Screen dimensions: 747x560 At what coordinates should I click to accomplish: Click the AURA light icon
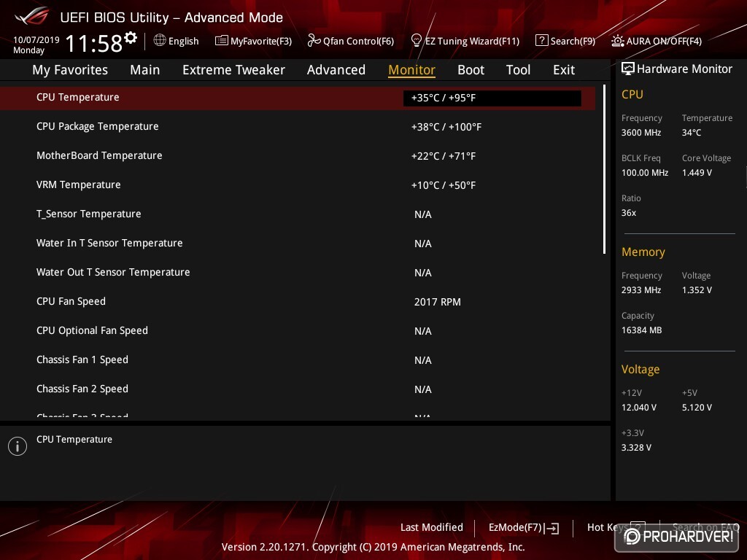tap(617, 41)
